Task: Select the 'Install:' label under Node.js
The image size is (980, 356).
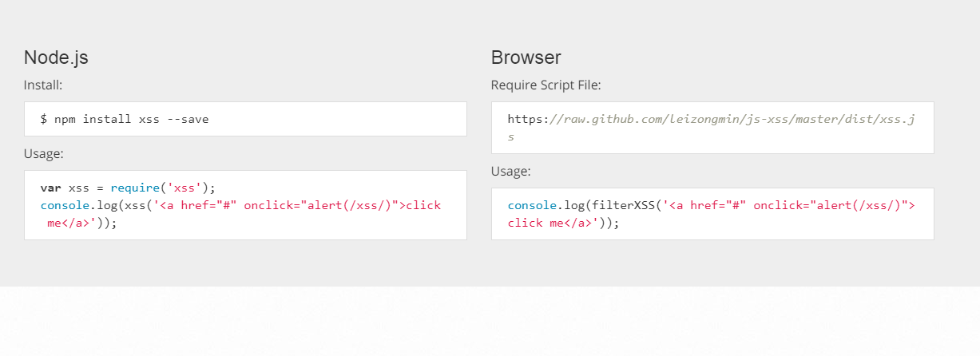Action: click(x=43, y=85)
